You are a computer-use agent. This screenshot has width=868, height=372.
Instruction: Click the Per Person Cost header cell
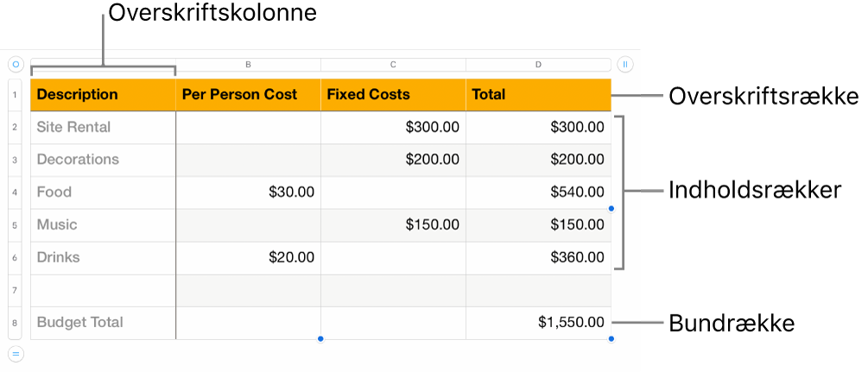(x=248, y=95)
